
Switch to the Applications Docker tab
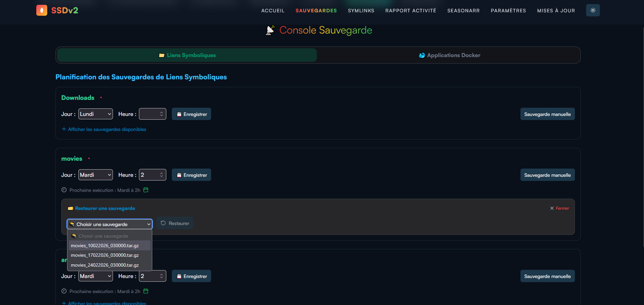[449, 55]
